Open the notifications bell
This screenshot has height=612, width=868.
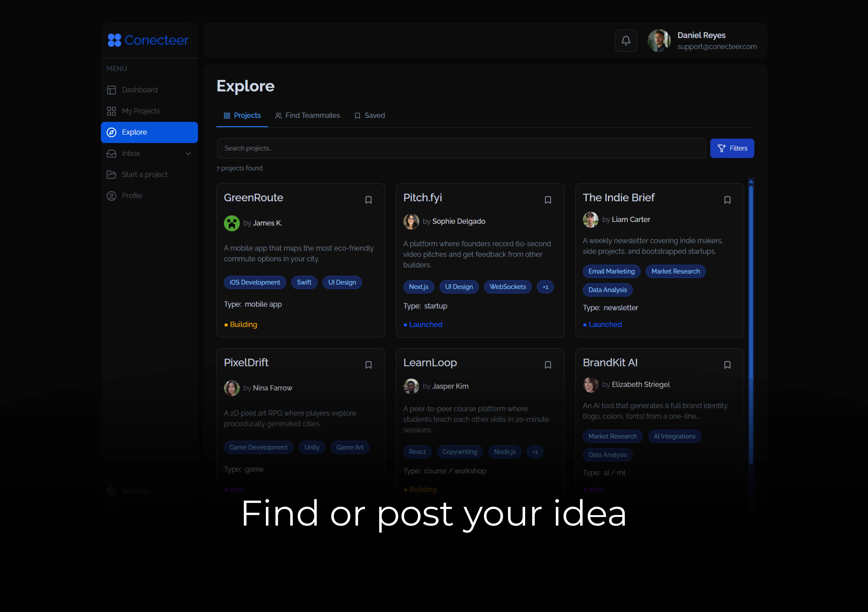click(626, 41)
